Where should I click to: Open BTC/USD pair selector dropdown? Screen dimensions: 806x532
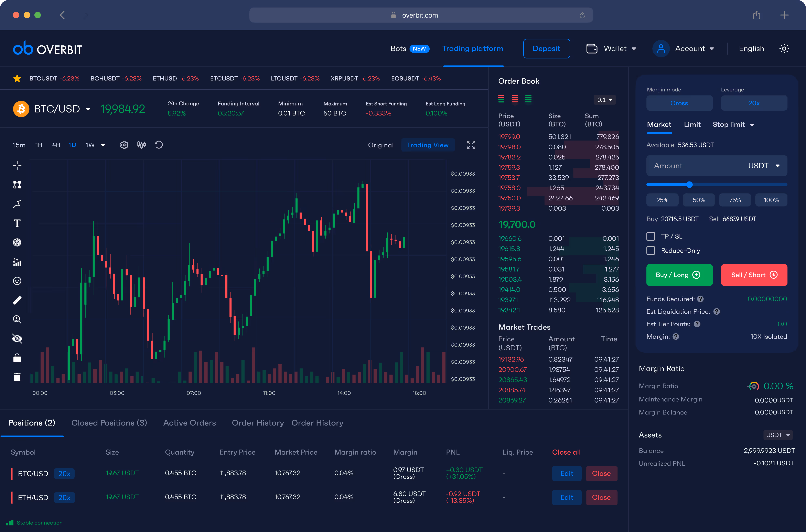click(88, 109)
